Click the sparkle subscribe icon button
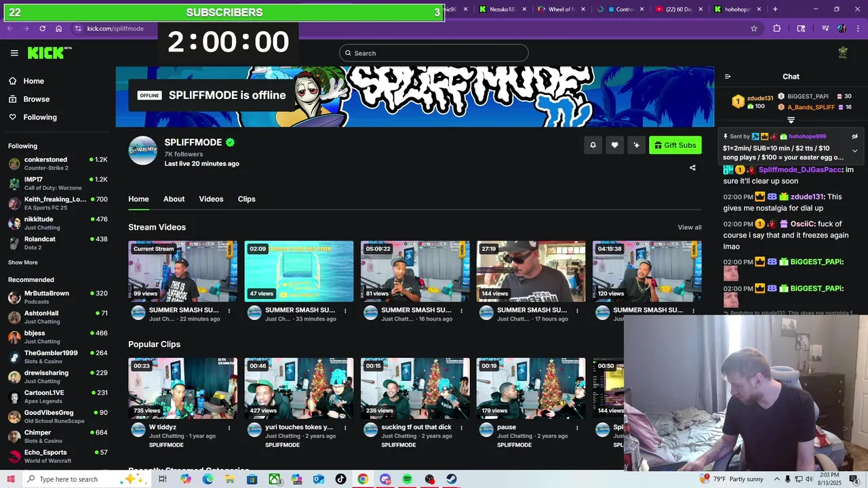The width and height of the screenshot is (868, 488). [x=636, y=145]
